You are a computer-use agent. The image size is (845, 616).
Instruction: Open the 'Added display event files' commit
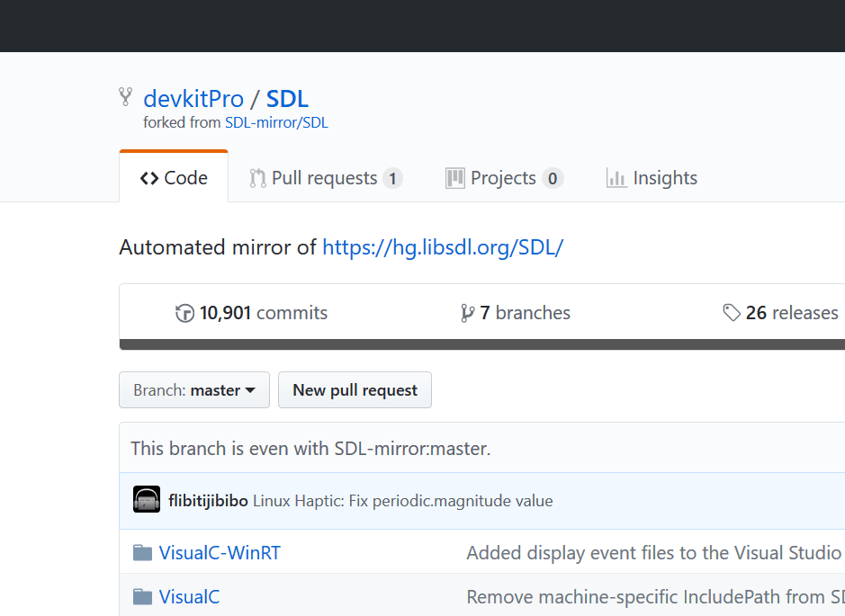(655, 553)
